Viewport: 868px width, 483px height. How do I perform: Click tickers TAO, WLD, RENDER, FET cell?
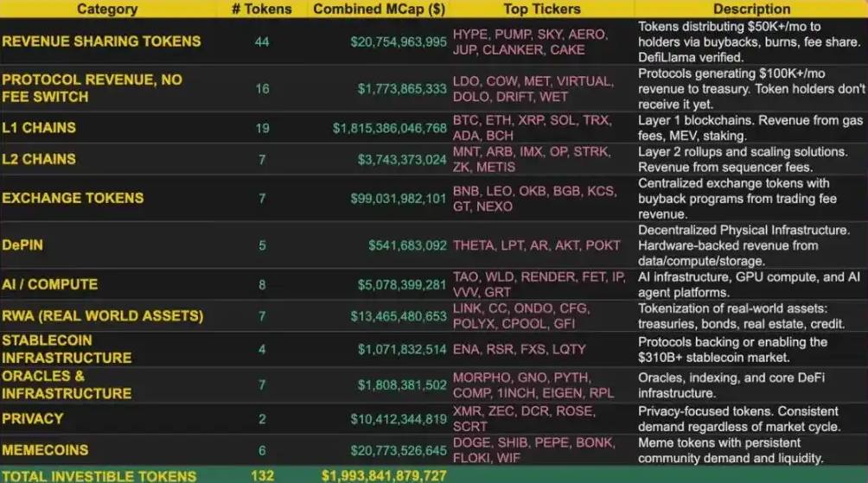click(539, 284)
